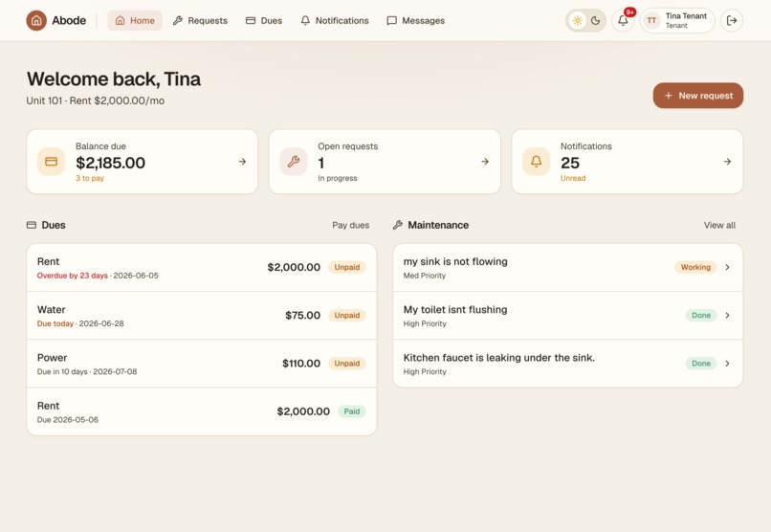771x532 pixels.
Task: Click 'Due 2026-05-06' on paid Rent
Action: [x=68, y=420]
